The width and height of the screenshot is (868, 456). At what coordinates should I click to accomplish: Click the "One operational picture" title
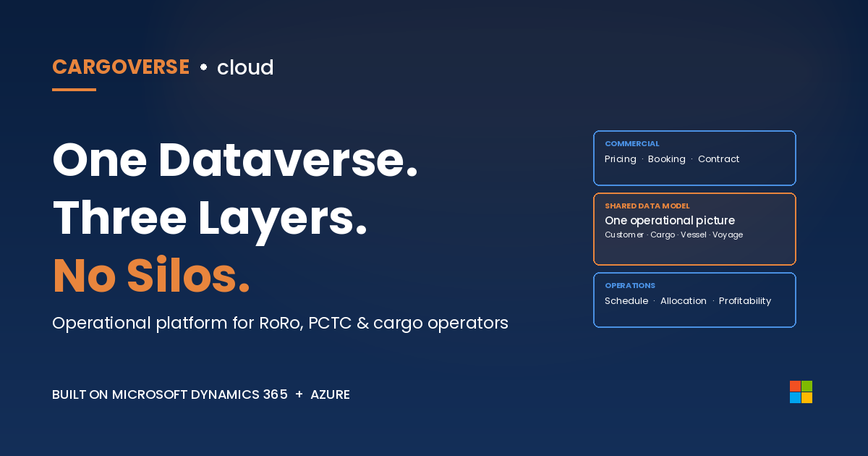tap(670, 220)
